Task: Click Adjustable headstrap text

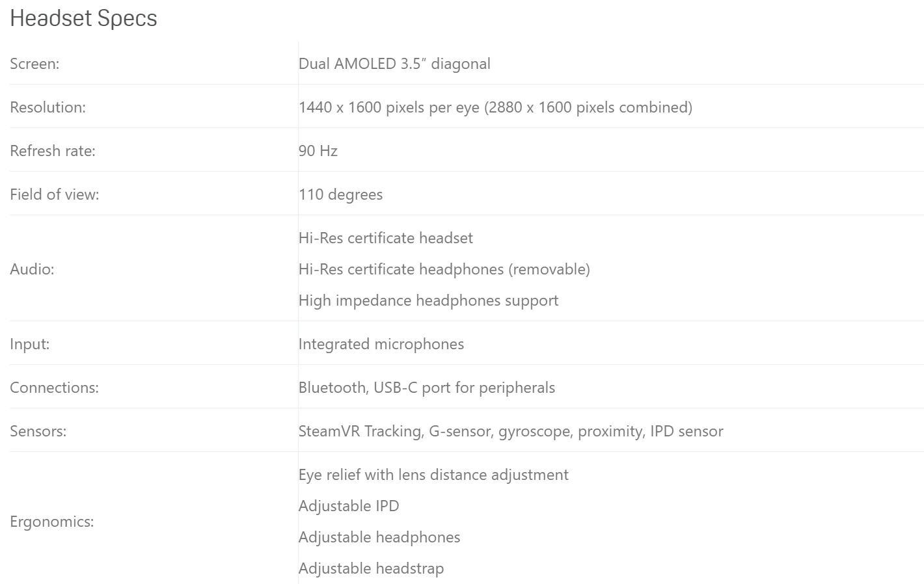Action: coord(371,568)
